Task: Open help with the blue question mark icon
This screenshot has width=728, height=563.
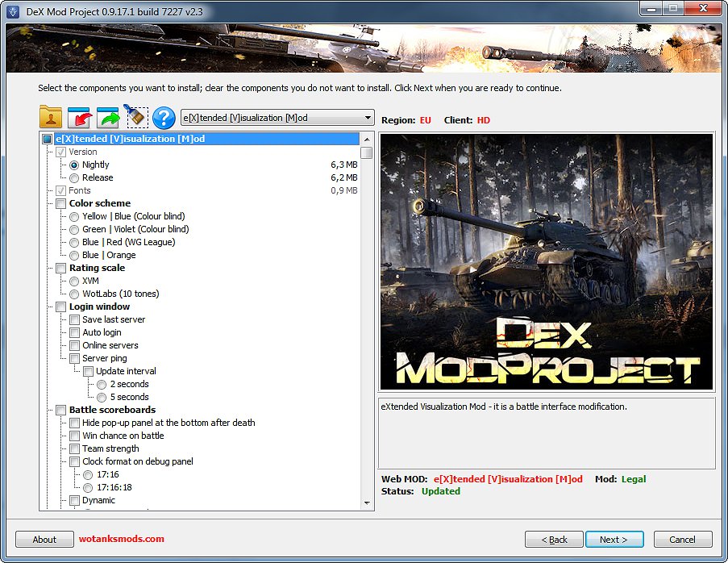Action: pyautogui.click(x=164, y=118)
